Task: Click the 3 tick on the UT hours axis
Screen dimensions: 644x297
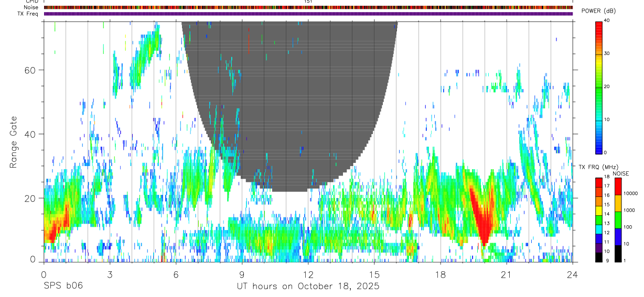Action: [x=110, y=274]
